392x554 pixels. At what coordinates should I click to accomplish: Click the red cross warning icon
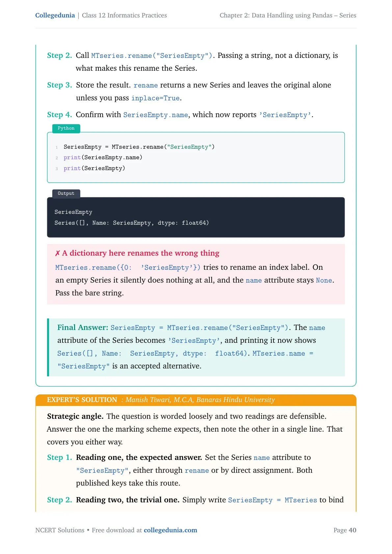58,253
